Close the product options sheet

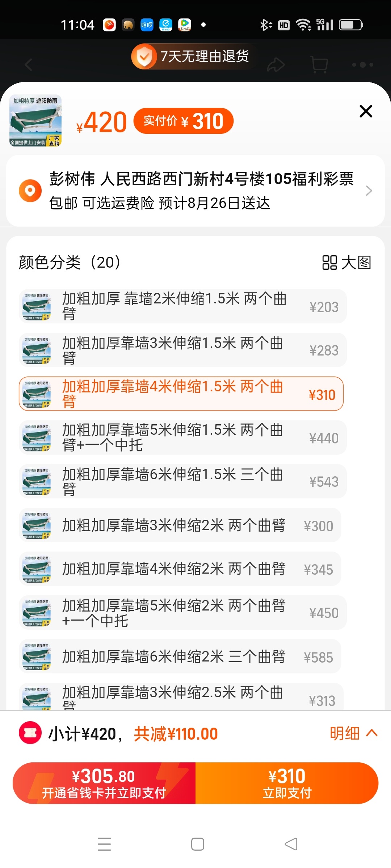point(366,111)
